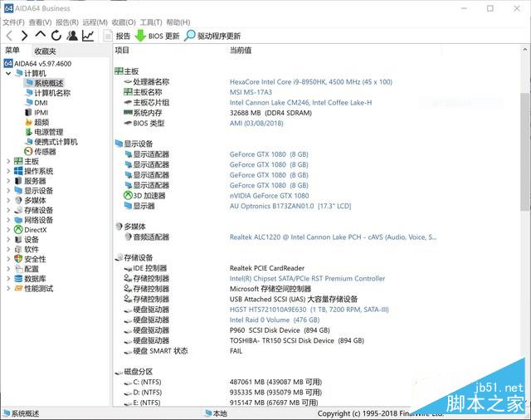Open the graph chart icon in toolbar
This screenshot has height=420, width=531.
(88, 36)
